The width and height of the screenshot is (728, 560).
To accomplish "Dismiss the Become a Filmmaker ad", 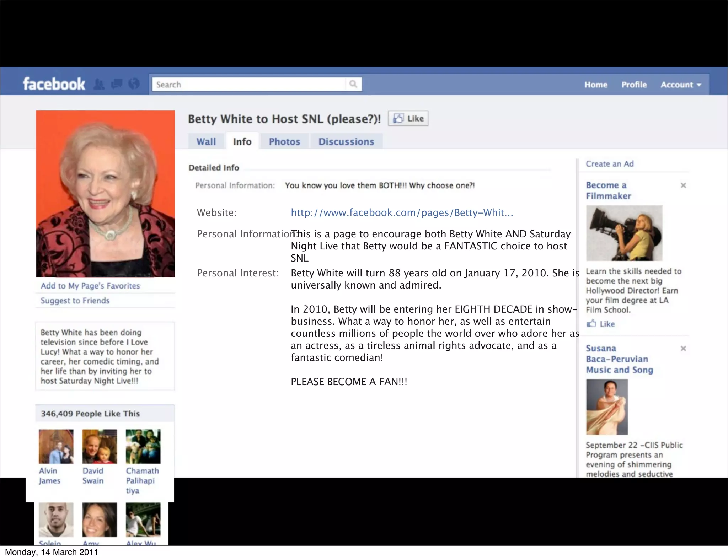I will click(683, 185).
